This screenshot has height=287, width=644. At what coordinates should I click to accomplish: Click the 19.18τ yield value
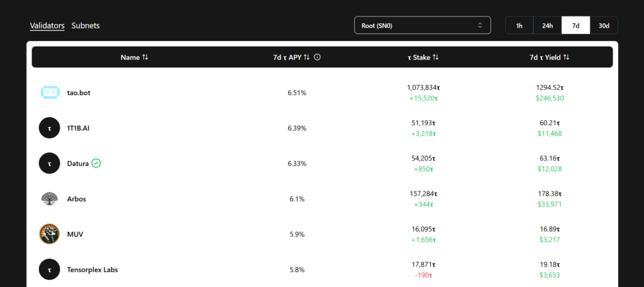click(x=550, y=264)
